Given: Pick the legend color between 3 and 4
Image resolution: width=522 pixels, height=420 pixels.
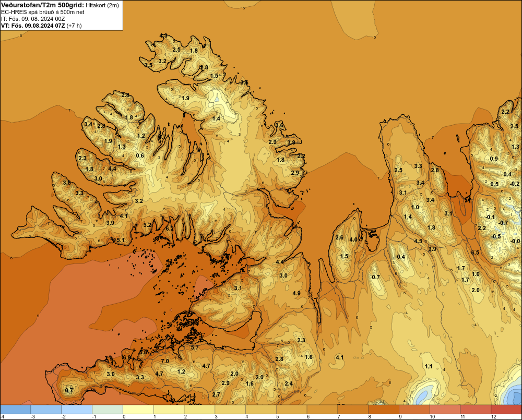Looking at the screenshot, I should point(230,410).
